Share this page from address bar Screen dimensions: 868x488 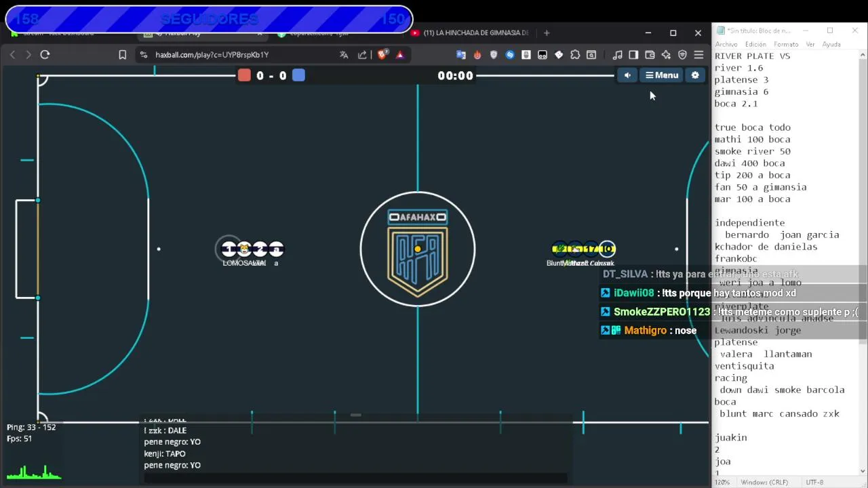point(362,55)
